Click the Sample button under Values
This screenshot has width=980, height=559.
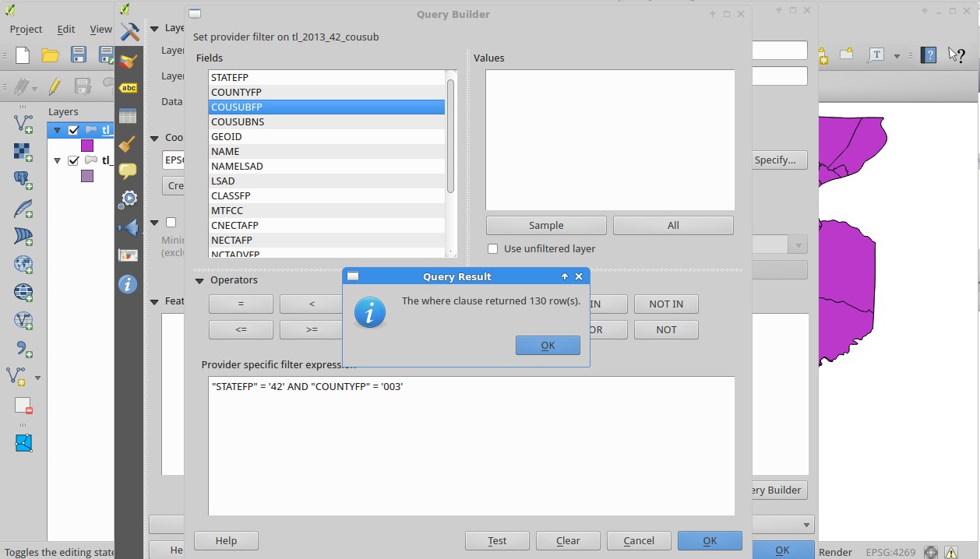coord(546,226)
